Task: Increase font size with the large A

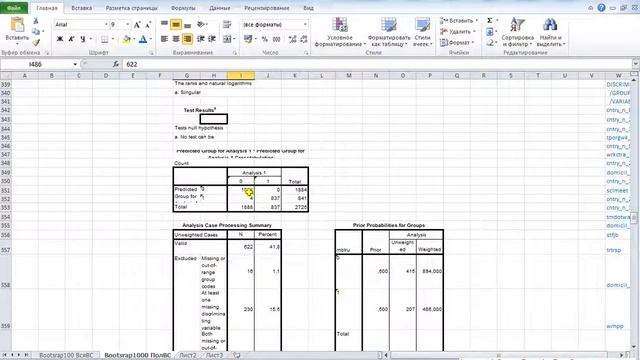Action: coord(137,25)
